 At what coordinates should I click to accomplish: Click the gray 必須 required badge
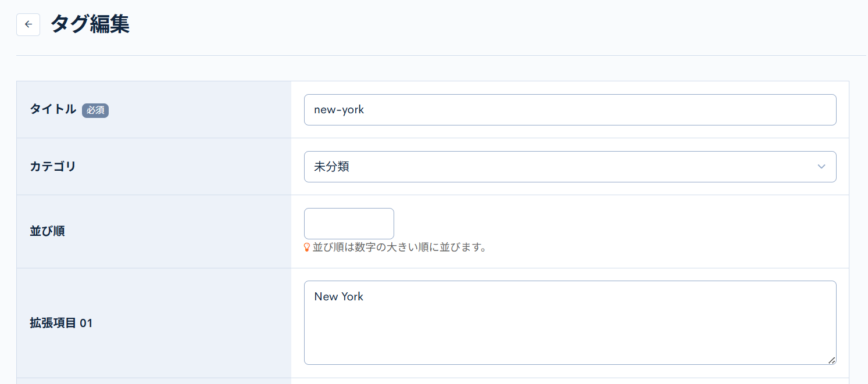coord(95,110)
